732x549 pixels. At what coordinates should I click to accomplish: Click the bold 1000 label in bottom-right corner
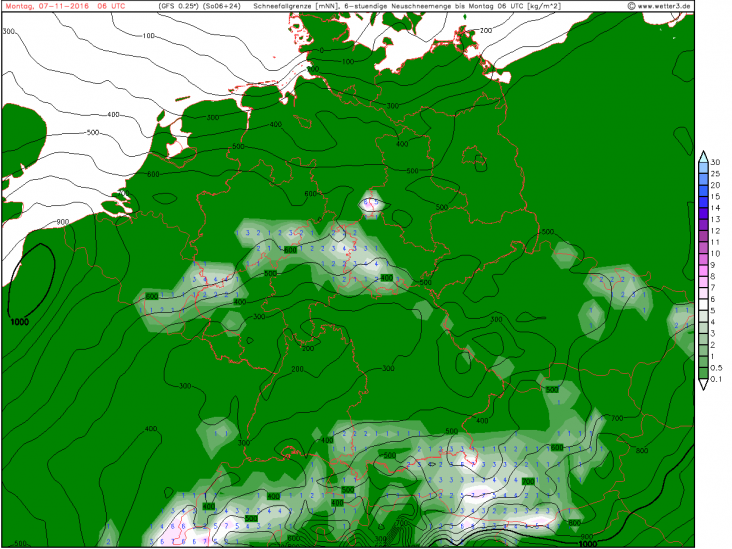(587, 543)
